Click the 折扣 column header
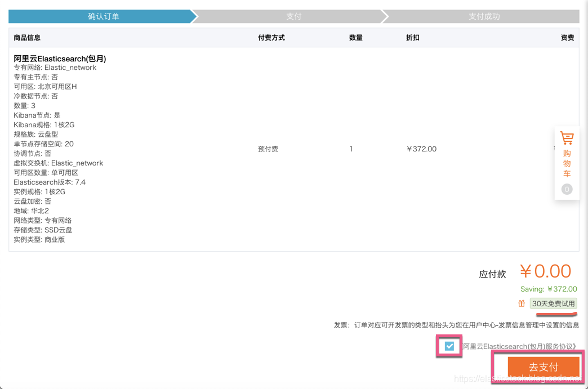This screenshot has width=588, height=389. pyautogui.click(x=412, y=38)
